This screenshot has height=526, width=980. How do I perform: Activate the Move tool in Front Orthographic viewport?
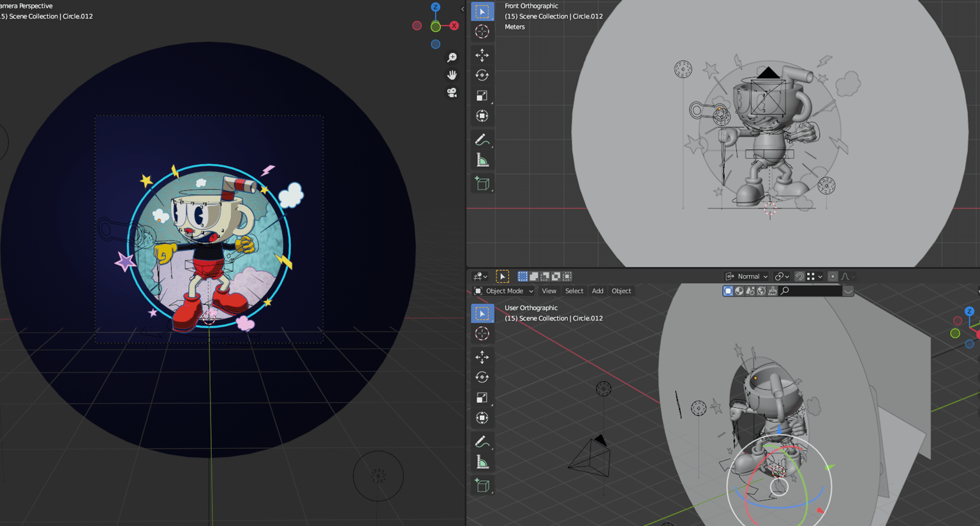(x=482, y=56)
